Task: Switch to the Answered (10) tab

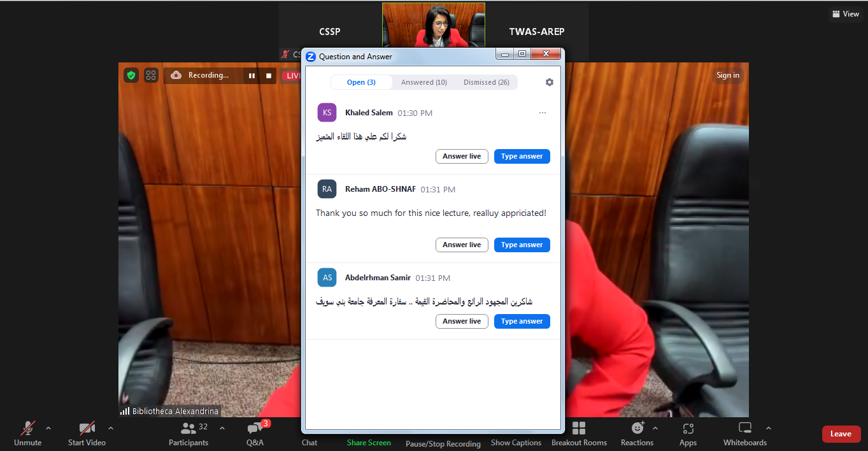Action: coord(423,82)
